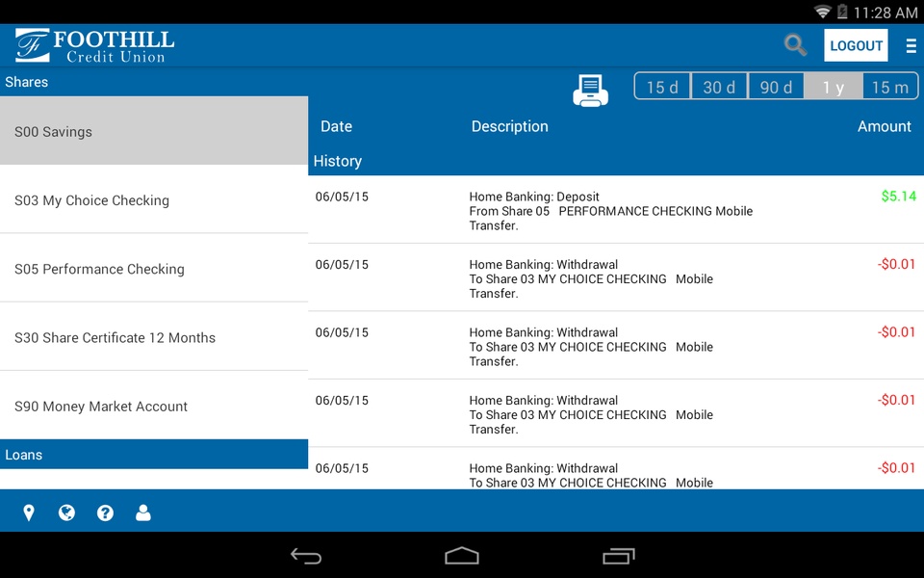Viewport: 924px width, 578px height.
Task: Open the $5.14 deposit transaction
Action: [x=616, y=209]
